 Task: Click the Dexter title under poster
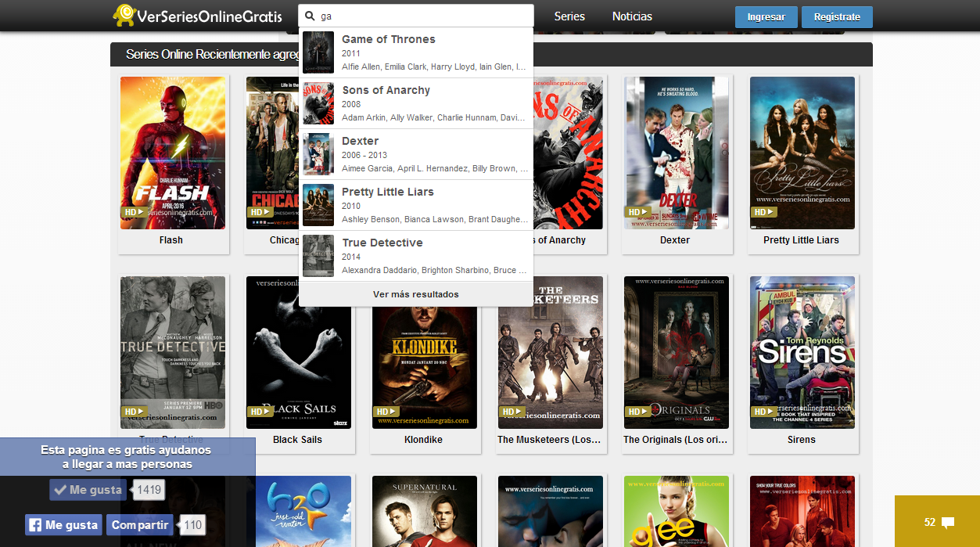675,240
